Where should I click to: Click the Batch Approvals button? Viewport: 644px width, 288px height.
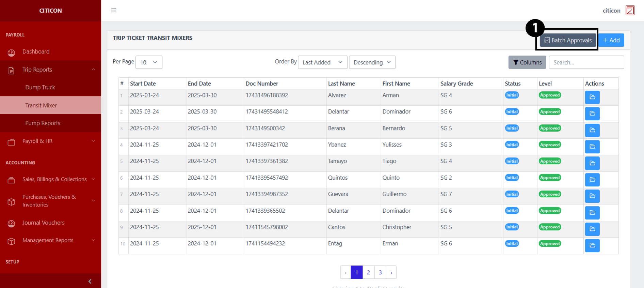pyautogui.click(x=568, y=40)
